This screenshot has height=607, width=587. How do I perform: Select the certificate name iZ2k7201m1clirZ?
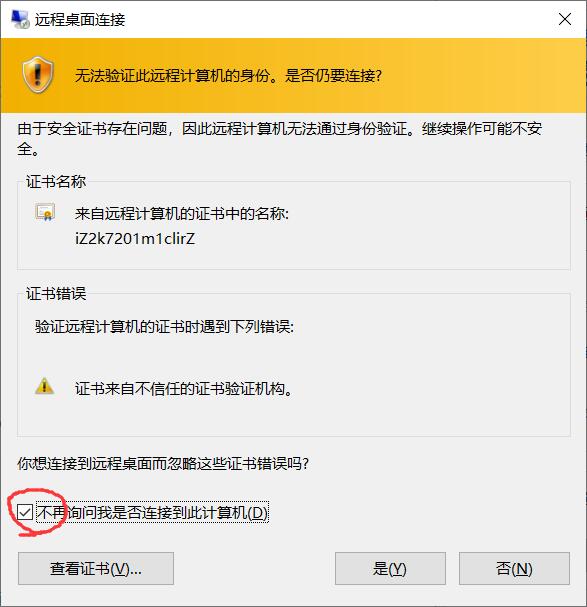click(135, 238)
